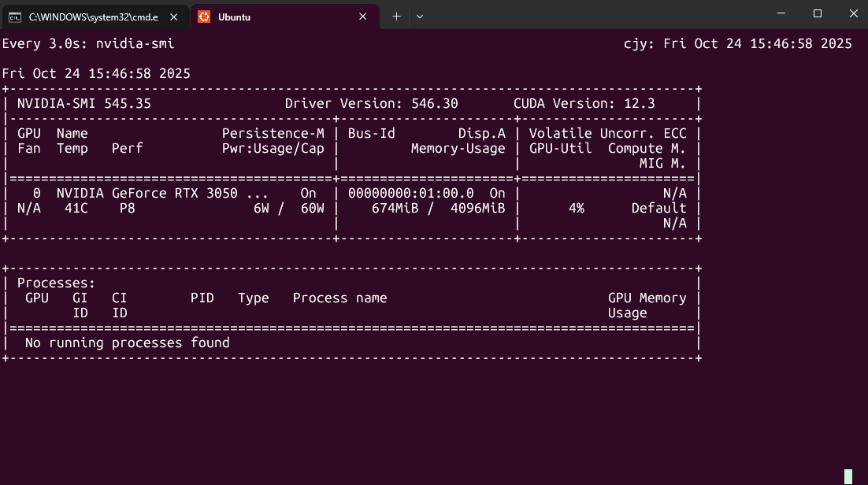
Task: Click 'No running processes found' text
Action: coord(128,342)
